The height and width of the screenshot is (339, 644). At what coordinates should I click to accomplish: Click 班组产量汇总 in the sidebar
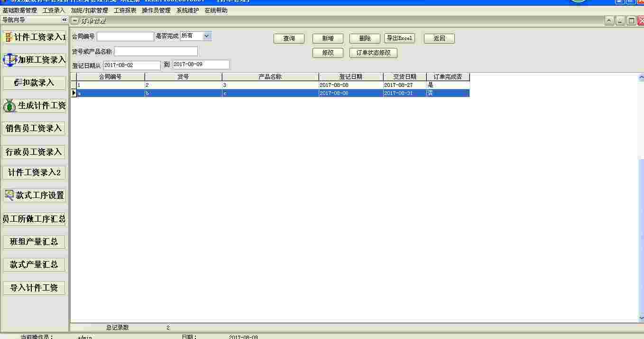point(34,241)
